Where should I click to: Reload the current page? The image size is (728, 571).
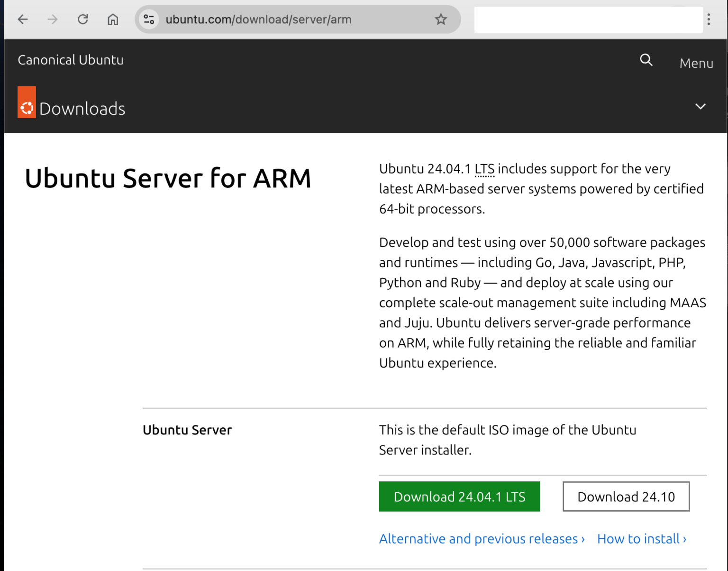click(x=83, y=19)
